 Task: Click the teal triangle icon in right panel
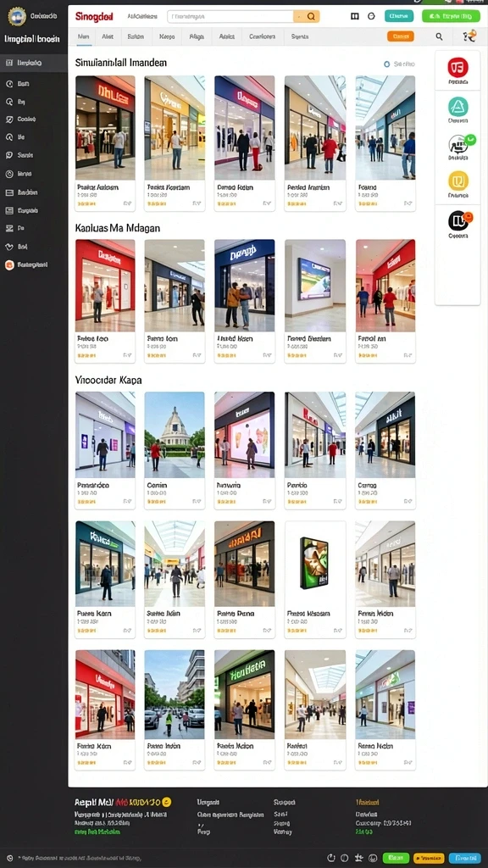coord(458,106)
